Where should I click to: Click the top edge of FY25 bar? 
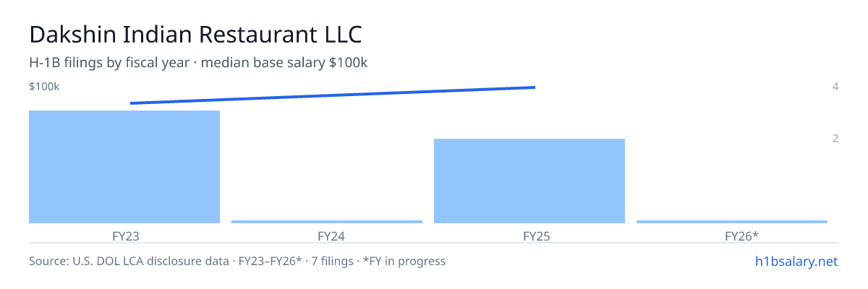[x=529, y=139]
